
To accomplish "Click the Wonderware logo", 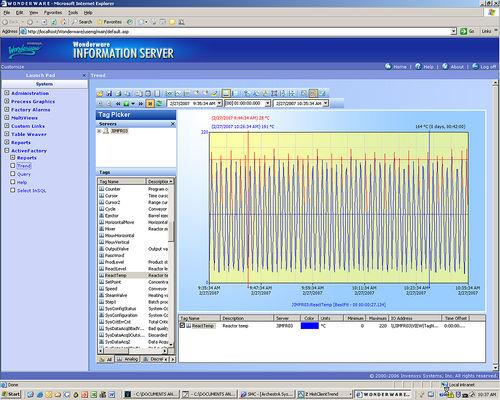I will 25,51.
